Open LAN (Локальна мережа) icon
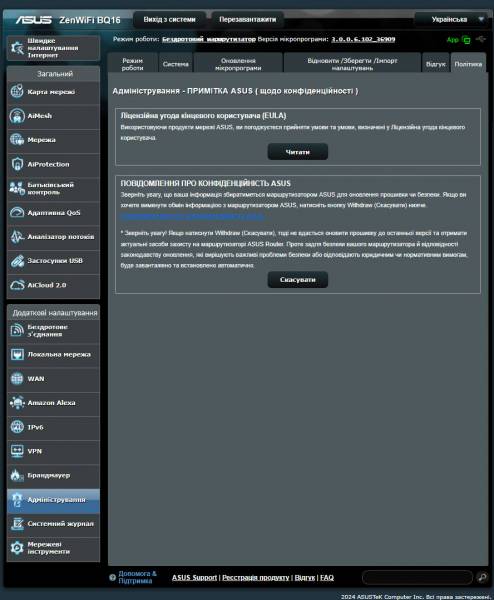The height and width of the screenshot is (600, 494). [x=17, y=354]
